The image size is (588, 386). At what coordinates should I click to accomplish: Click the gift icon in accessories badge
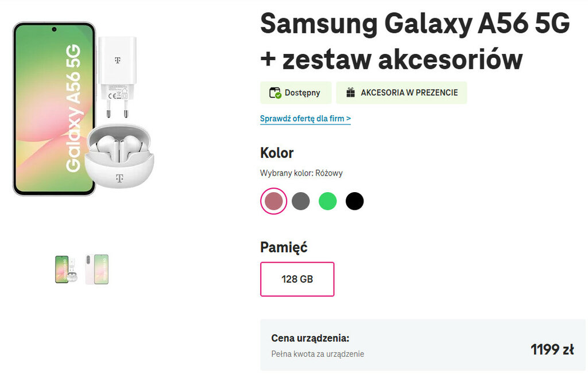click(350, 93)
